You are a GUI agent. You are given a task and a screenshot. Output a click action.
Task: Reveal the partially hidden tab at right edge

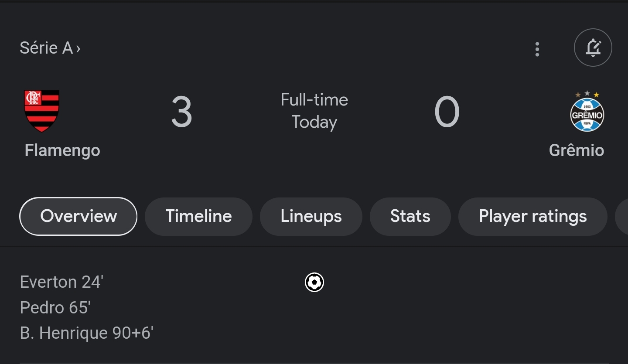(621, 216)
